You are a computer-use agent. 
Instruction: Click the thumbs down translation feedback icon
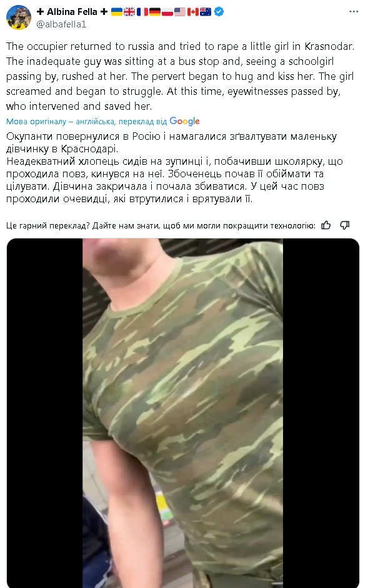(344, 225)
